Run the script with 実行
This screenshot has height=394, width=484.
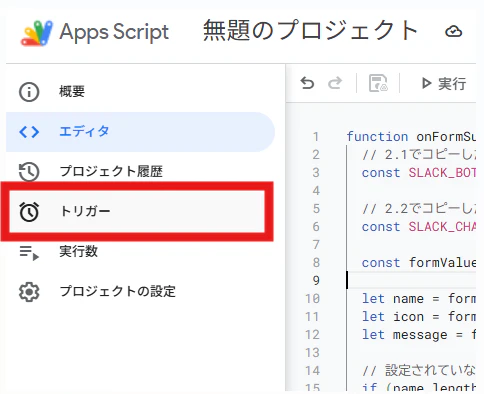point(444,83)
